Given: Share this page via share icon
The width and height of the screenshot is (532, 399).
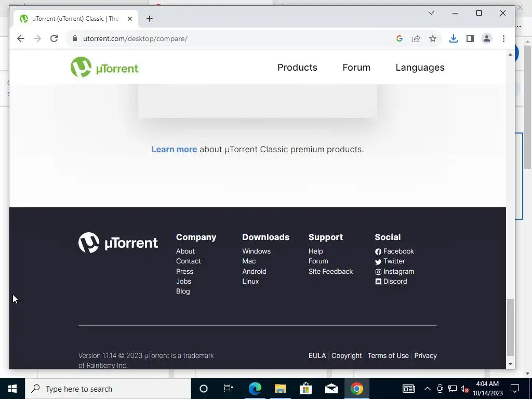Looking at the screenshot, I should pyautogui.click(x=416, y=38).
